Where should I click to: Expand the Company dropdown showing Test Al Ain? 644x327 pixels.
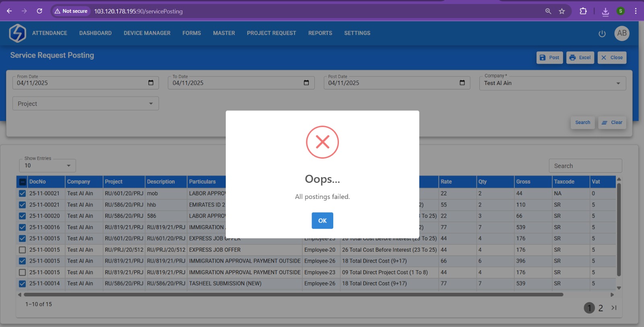[x=618, y=83]
